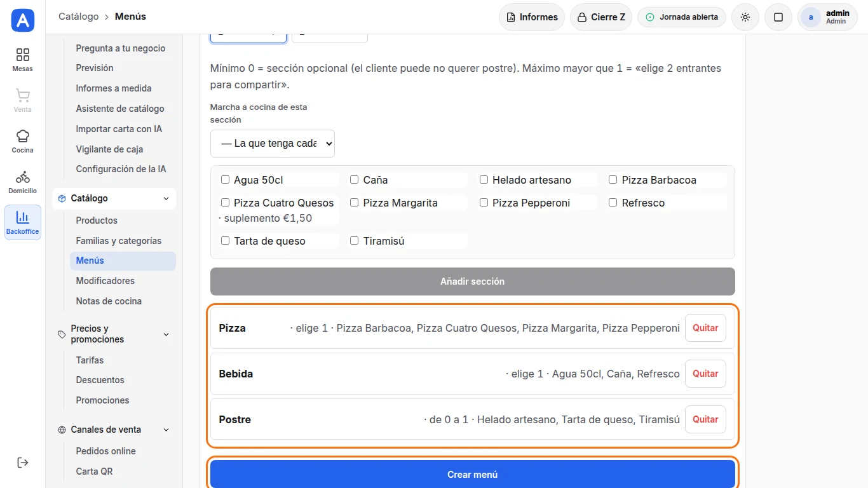Viewport: 868px width, 488px height.
Task: Click the Precios y promociones tag icon
Action: 62,334
